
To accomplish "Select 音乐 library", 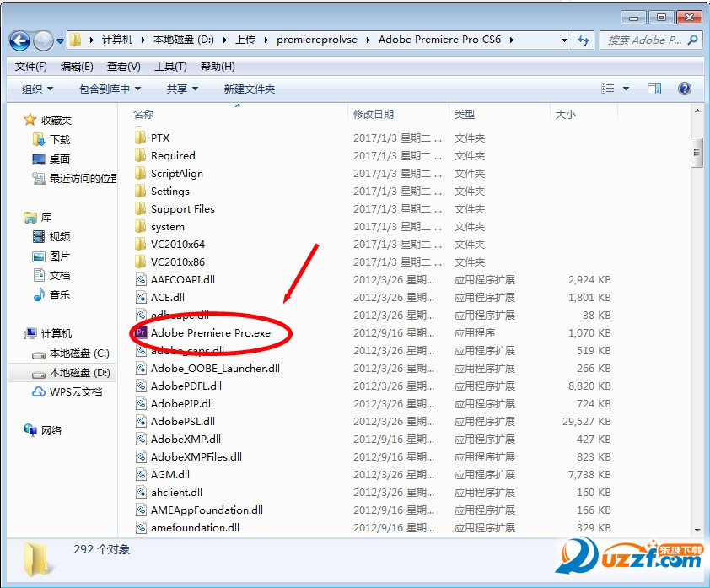I will click(x=51, y=295).
